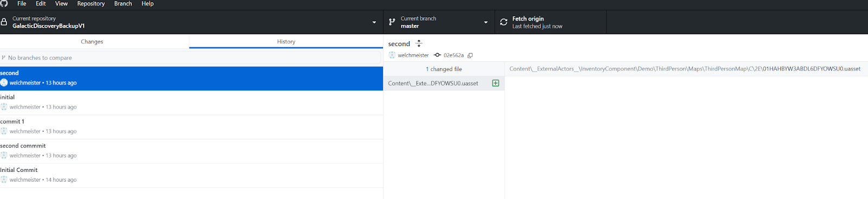Click the lock icon beside Current repository

click(x=4, y=22)
